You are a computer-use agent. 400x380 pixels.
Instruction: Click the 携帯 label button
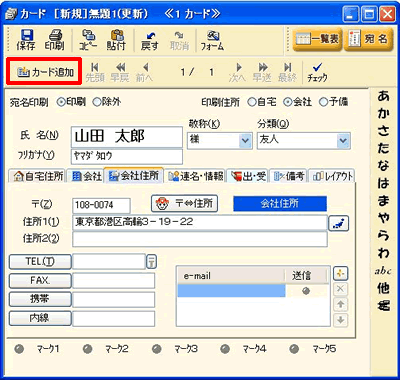coord(40,299)
